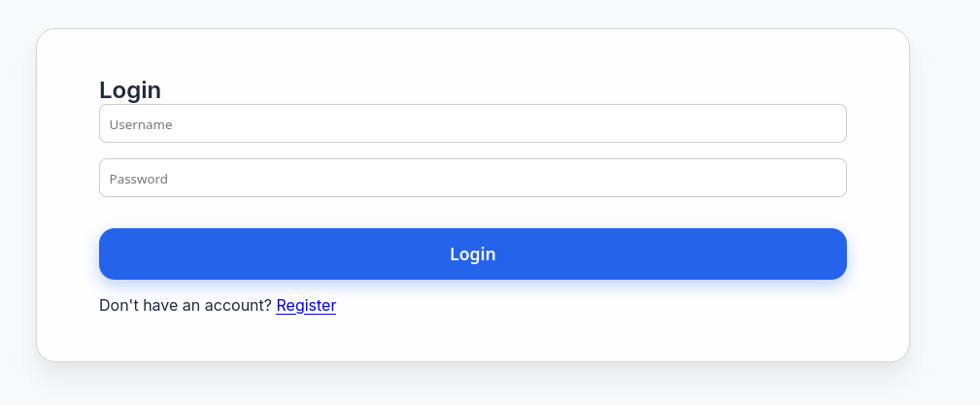Place cursor in the Password field

tap(472, 179)
